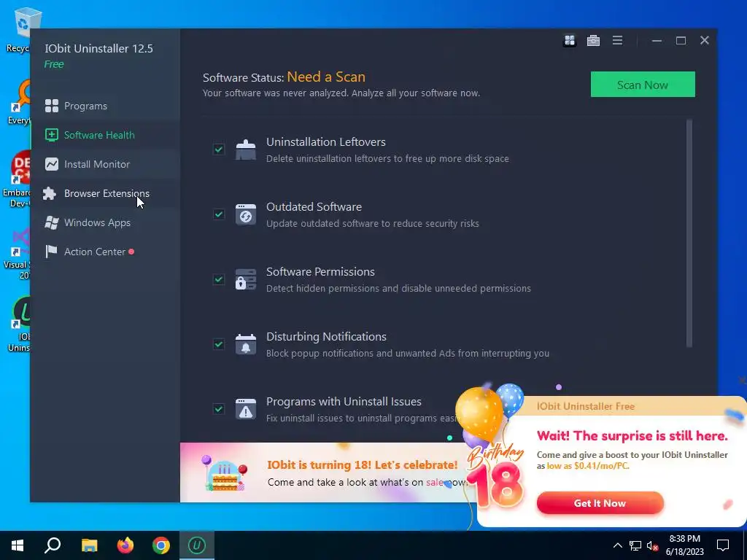
Task: Click the 'Need a Scan' status text
Action: (x=326, y=77)
